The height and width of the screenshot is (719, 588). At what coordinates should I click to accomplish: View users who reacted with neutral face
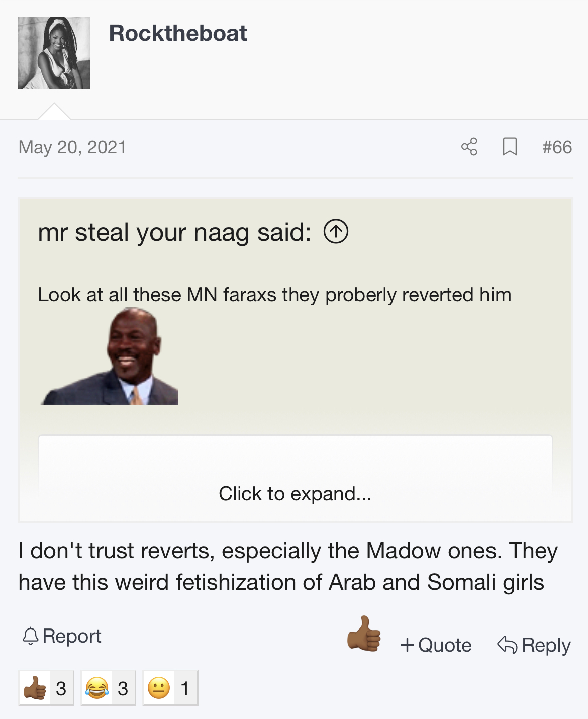170,688
